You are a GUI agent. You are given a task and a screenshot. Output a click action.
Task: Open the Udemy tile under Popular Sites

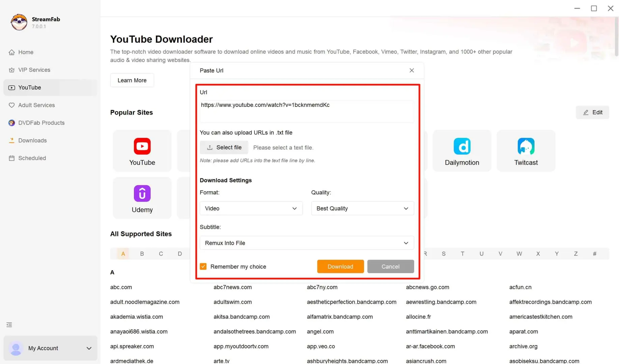142,198
